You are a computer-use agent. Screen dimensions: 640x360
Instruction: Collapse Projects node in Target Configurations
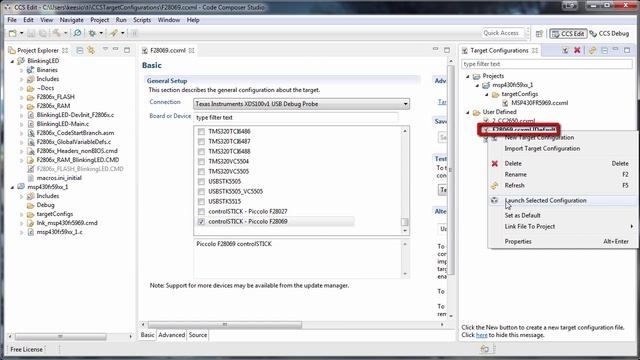click(x=468, y=76)
